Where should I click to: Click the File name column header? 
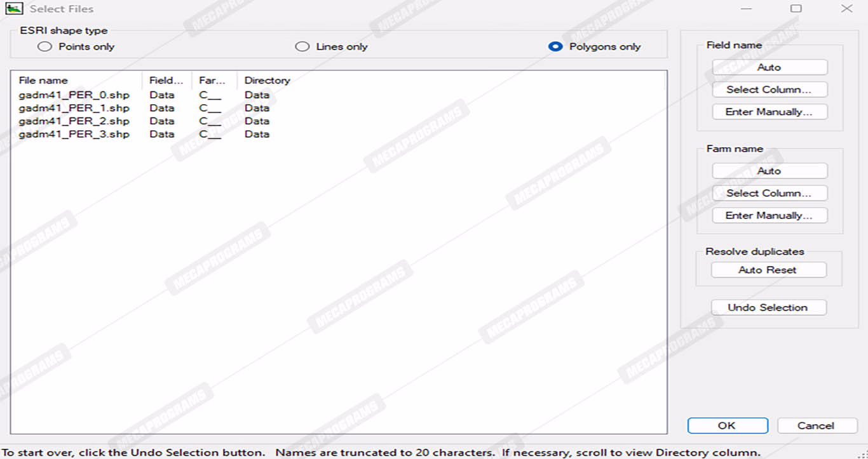tap(78, 80)
